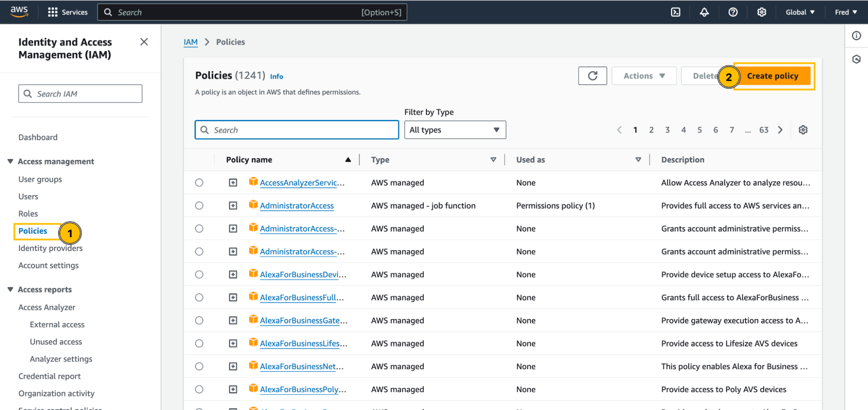Collapse the Access reports section

(10, 289)
